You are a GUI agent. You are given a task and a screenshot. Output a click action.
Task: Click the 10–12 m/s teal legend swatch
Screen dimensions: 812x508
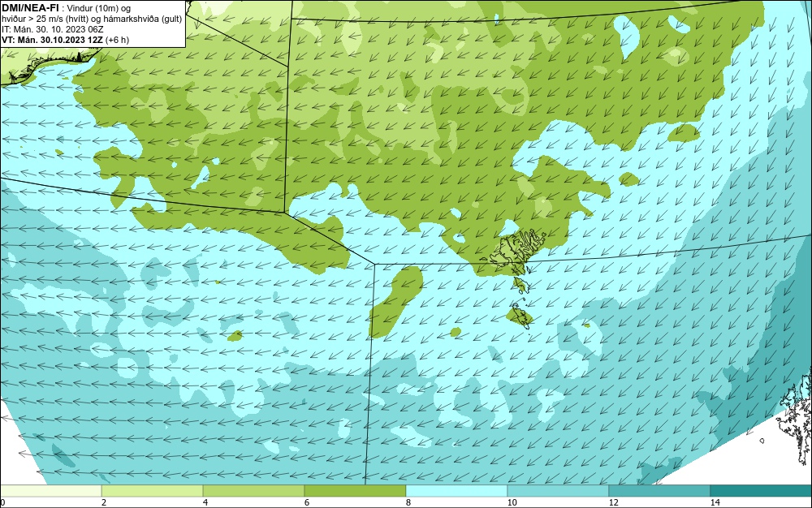click(x=559, y=490)
